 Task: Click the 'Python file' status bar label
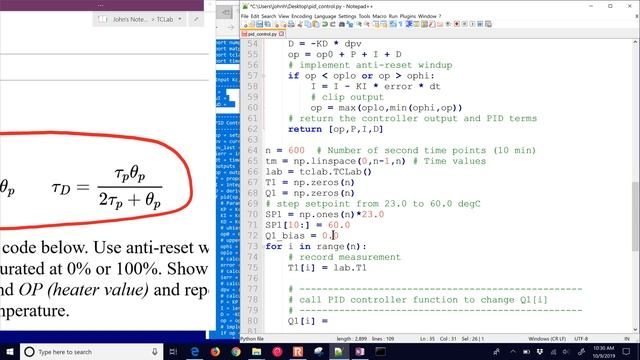252,339
